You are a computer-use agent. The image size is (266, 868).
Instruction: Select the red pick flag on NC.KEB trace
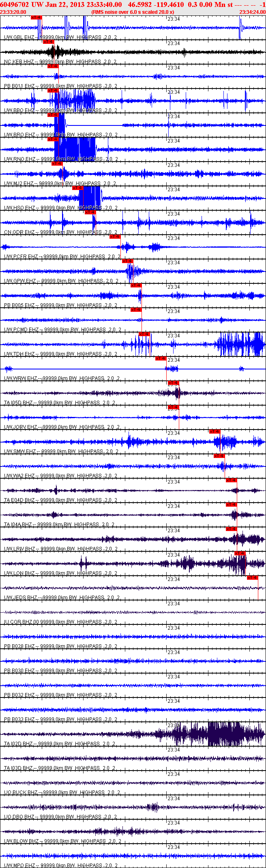[x=48, y=42]
